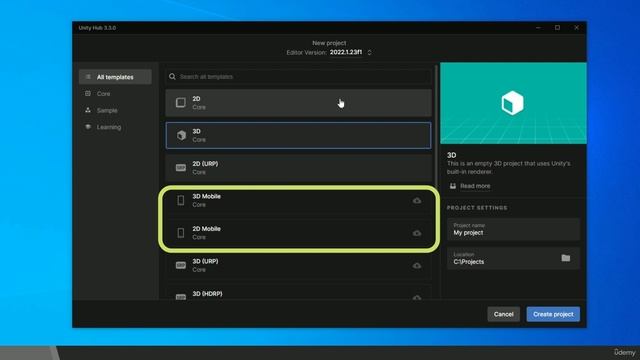
Task: Click the 3D template cube icon
Action: [x=181, y=135]
